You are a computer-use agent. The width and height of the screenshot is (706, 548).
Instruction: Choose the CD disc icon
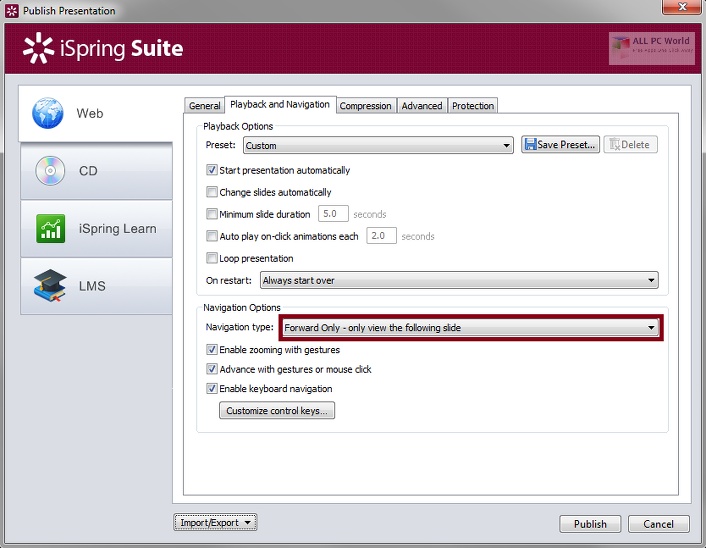coord(50,171)
